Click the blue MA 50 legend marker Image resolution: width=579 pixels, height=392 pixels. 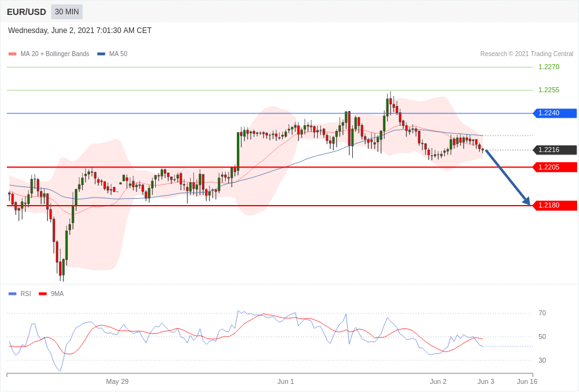[101, 54]
